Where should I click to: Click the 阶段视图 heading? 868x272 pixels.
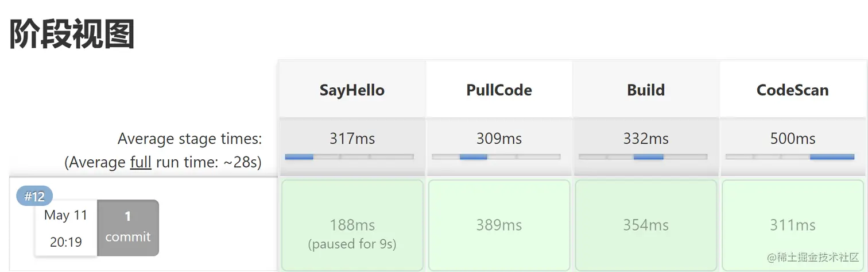[72, 34]
